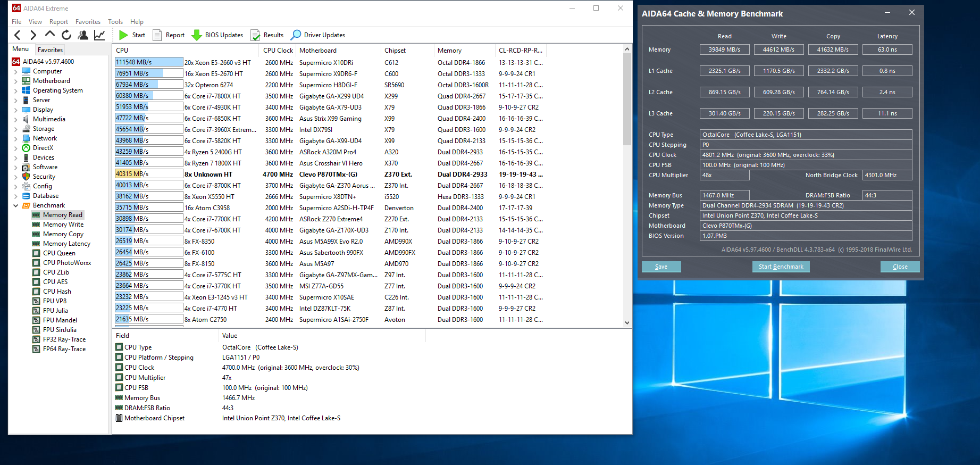Expand the Multimedia tree node
980x465 pixels.
point(15,119)
